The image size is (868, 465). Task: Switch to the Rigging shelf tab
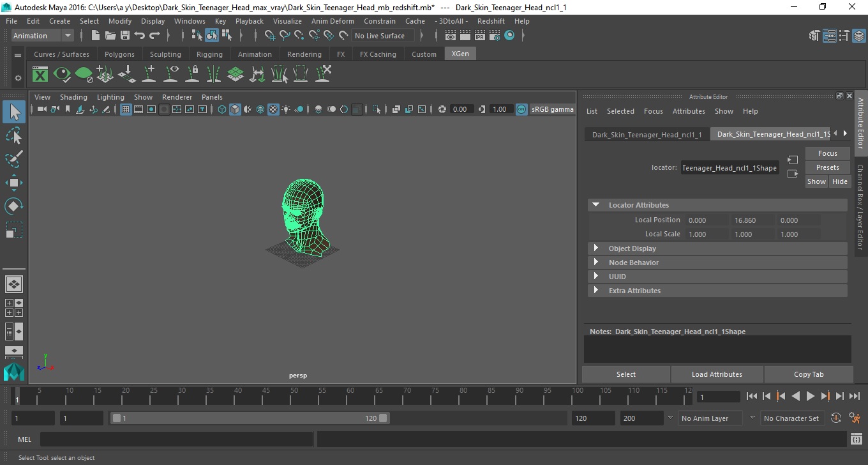[209, 54]
